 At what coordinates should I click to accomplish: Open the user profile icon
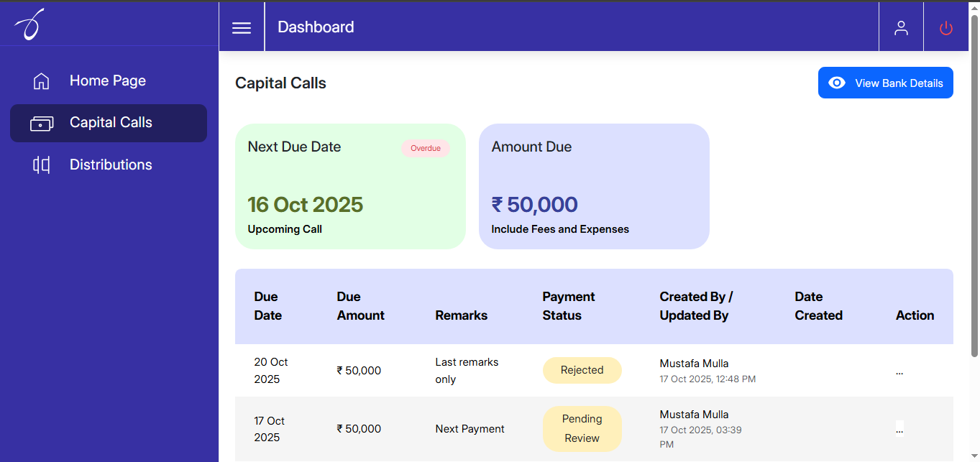[901, 27]
